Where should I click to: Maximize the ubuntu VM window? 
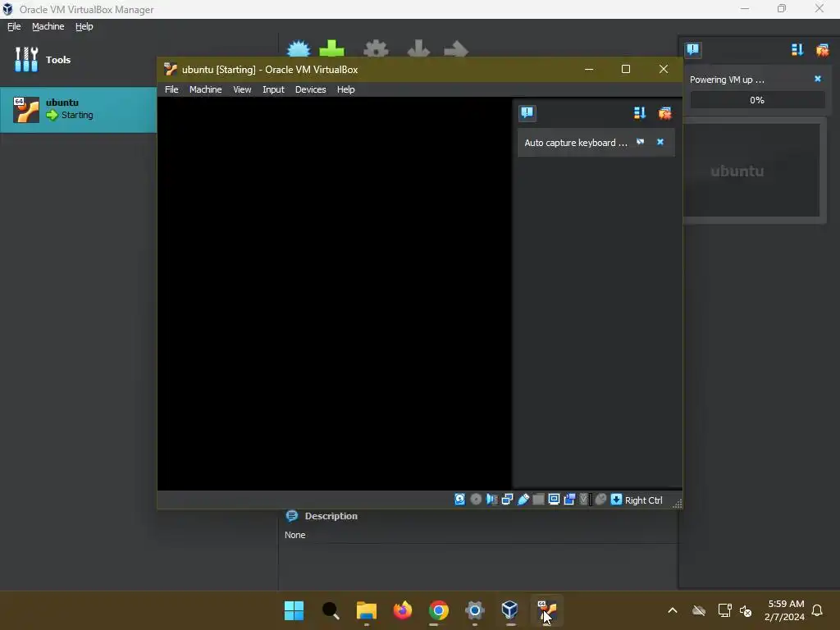coord(625,69)
